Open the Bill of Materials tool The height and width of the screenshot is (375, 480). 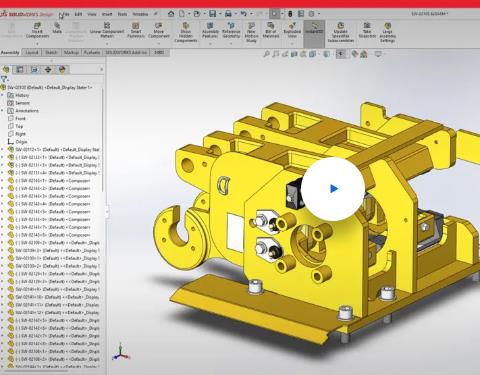[x=271, y=30]
